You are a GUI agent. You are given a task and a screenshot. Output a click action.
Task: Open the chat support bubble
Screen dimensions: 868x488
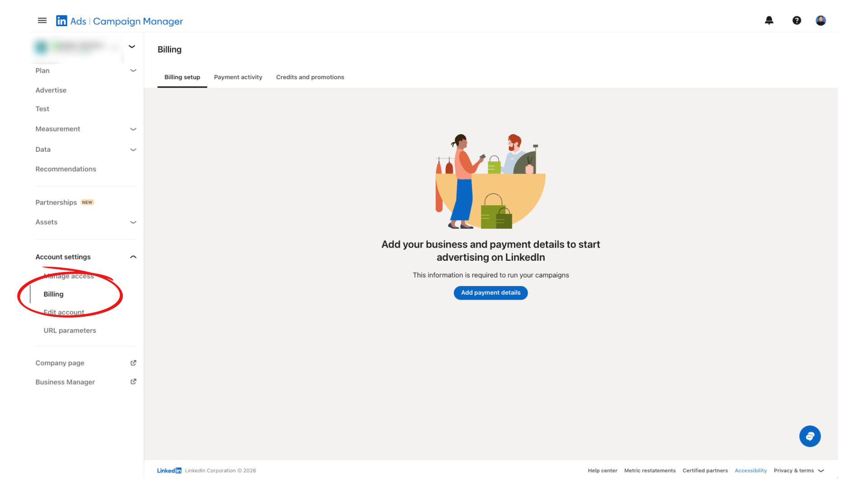pos(810,436)
